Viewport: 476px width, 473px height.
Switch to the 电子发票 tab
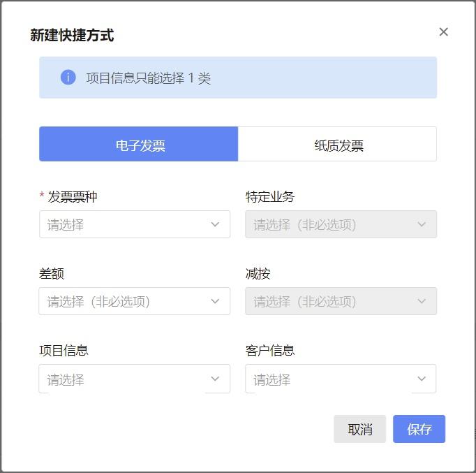[x=139, y=145]
